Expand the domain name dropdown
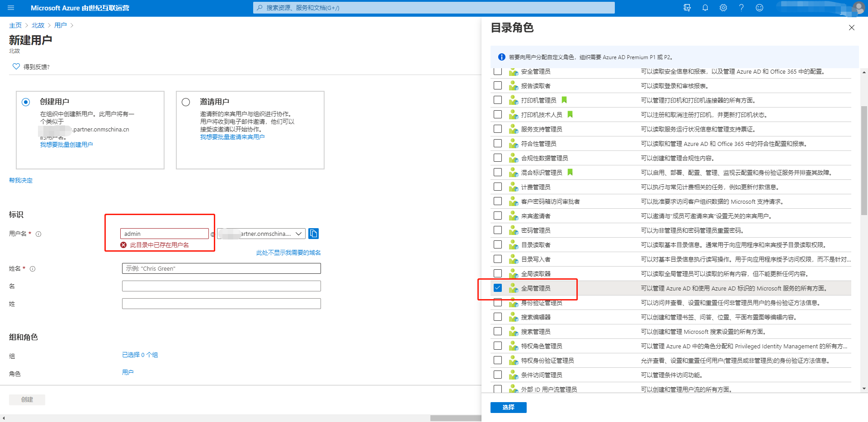The image size is (868, 422). pyautogui.click(x=298, y=234)
